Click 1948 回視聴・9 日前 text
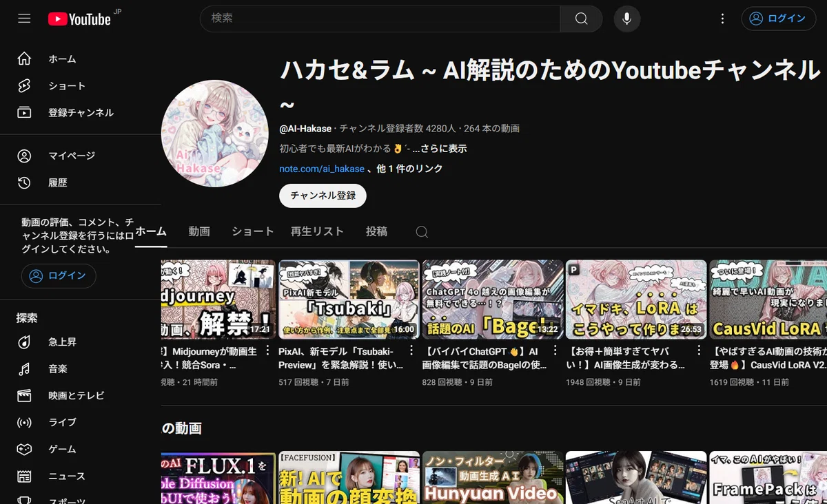The height and width of the screenshot is (504, 827). 604,381
